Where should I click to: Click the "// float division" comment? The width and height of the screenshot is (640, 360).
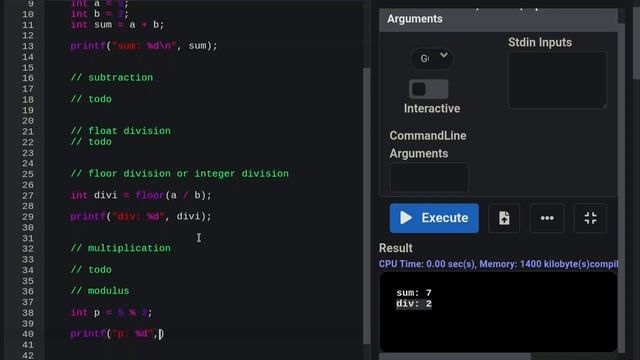pyautogui.click(x=120, y=131)
